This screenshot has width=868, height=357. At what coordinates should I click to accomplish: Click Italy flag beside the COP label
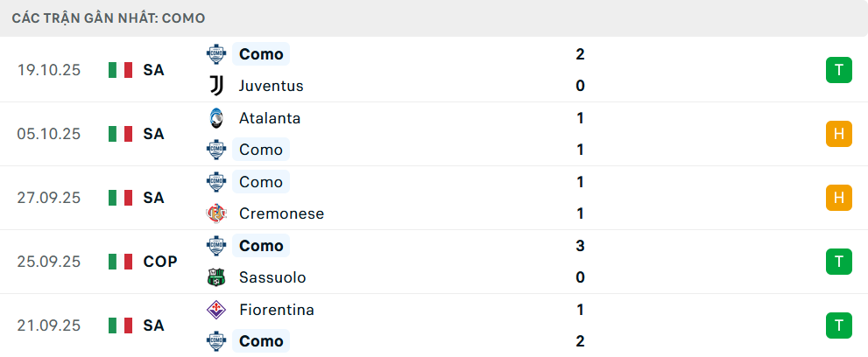tap(120, 262)
